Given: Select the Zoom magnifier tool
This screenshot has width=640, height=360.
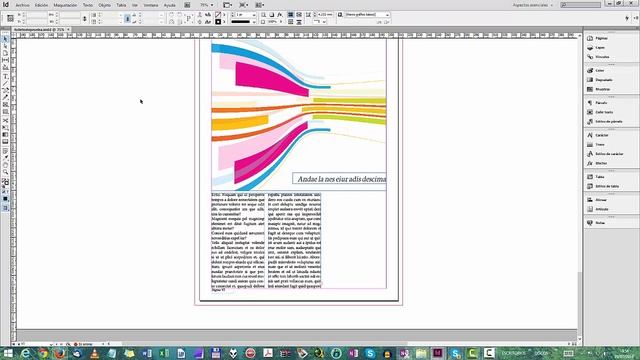Looking at the screenshot, I should click(x=5, y=172).
